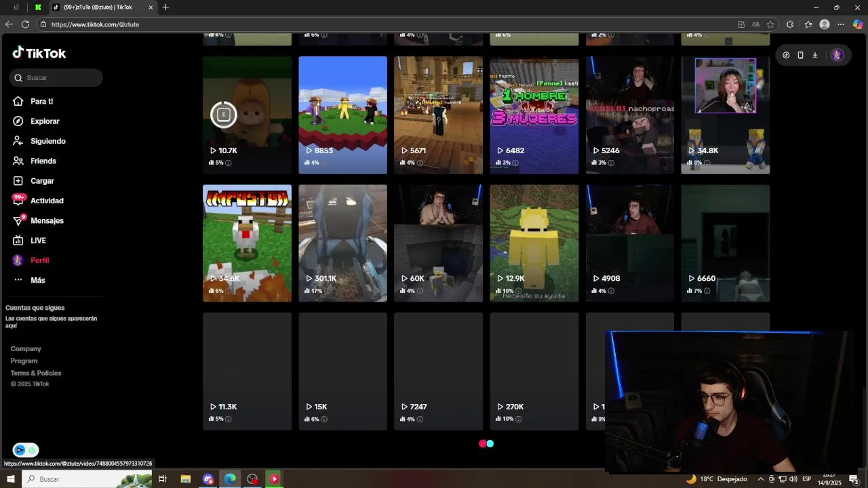This screenshot has height=488, width=868.
Task: Click info icon on 11.3K views video
Action: tap(228, 419)
